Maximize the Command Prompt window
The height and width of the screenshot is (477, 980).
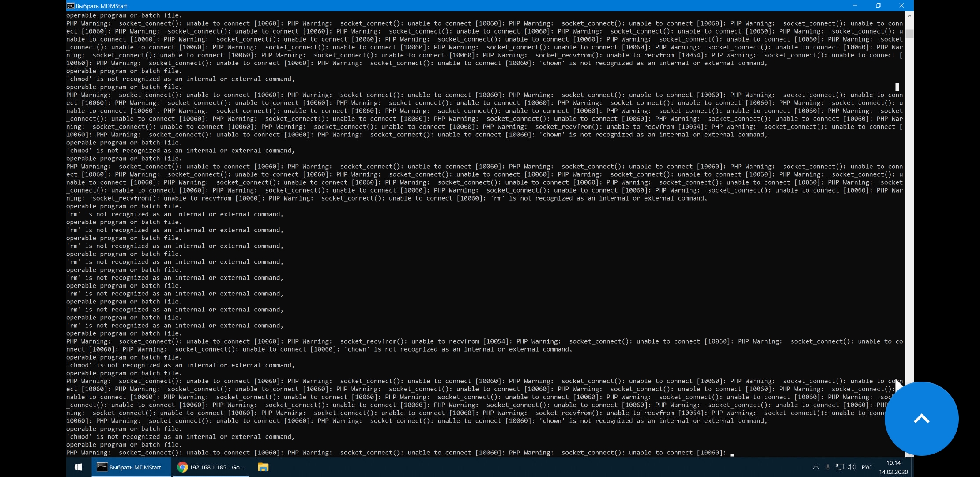878,6
